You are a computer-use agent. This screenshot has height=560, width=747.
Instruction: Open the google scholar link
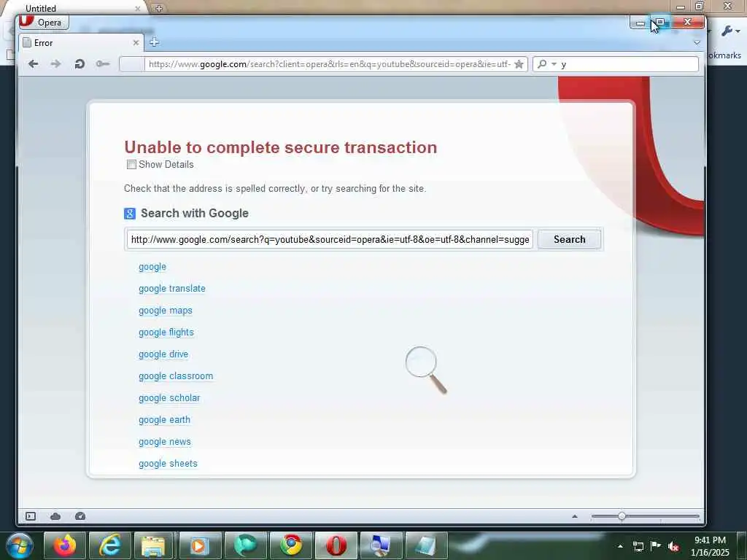point(169,398)
